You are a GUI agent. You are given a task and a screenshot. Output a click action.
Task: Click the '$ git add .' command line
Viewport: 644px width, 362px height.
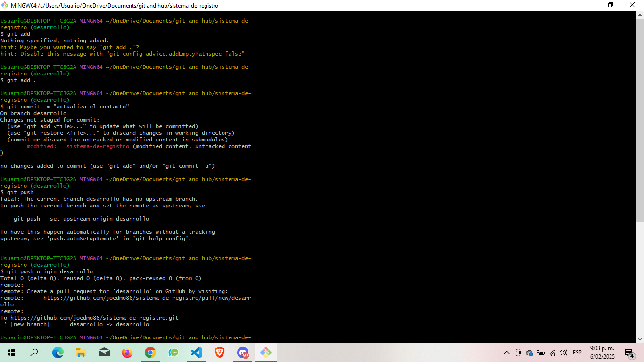coord(18,80)
